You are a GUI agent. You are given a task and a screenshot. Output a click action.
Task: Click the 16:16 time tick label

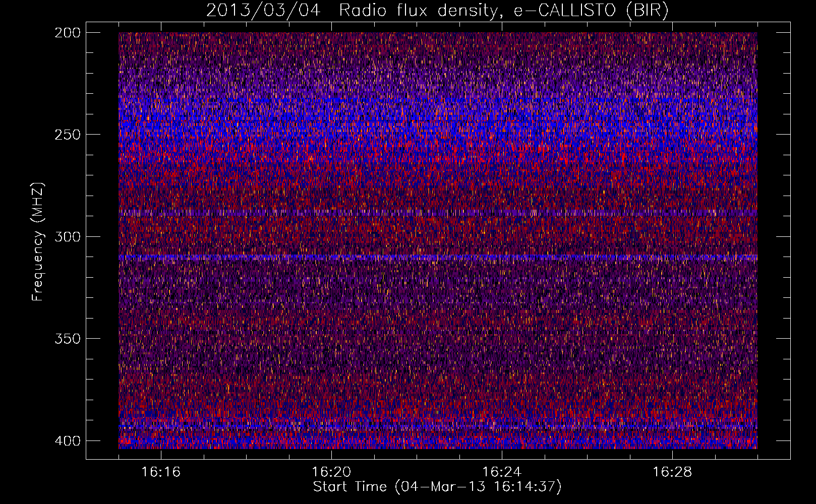point(161,472)
